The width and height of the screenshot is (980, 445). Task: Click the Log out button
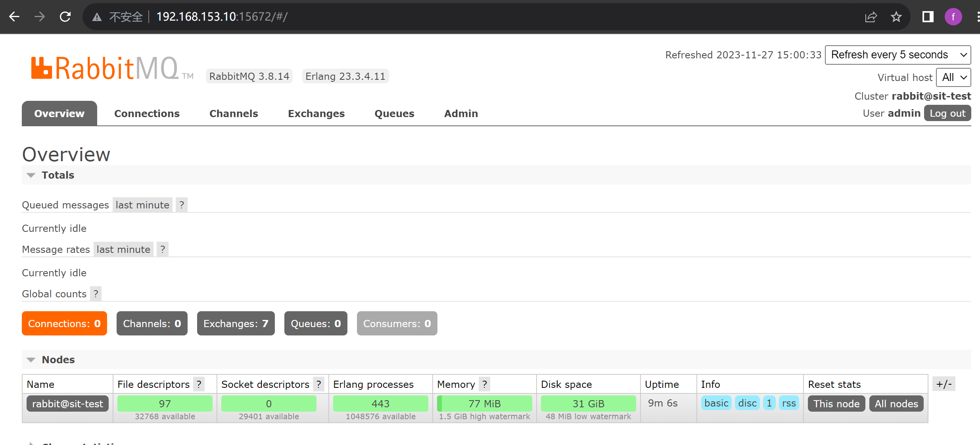[947, 113]
